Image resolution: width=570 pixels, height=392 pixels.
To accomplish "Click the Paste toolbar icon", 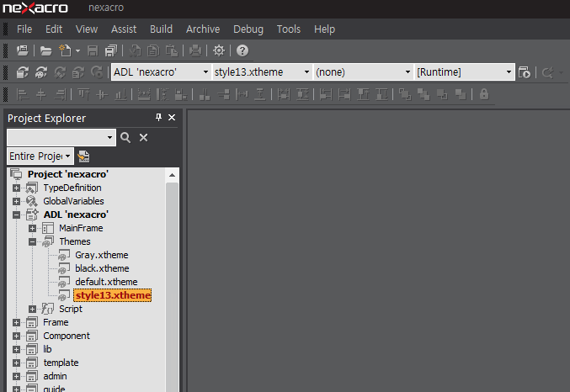I will (172, 50).
